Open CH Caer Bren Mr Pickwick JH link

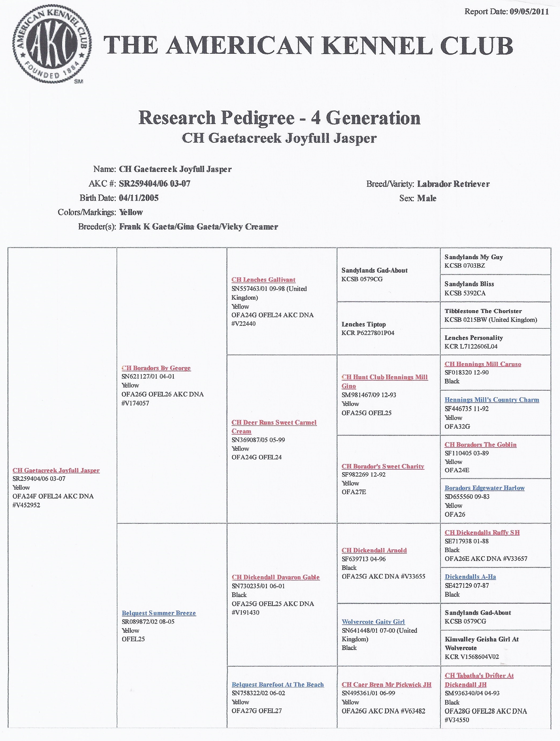tap(387, 684)
